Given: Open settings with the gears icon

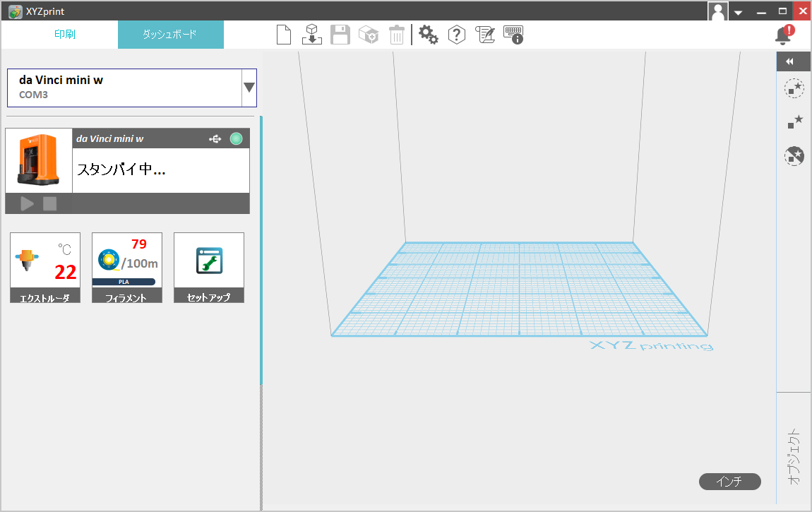Looking at the screenshot, I should (x=429, y=35).
